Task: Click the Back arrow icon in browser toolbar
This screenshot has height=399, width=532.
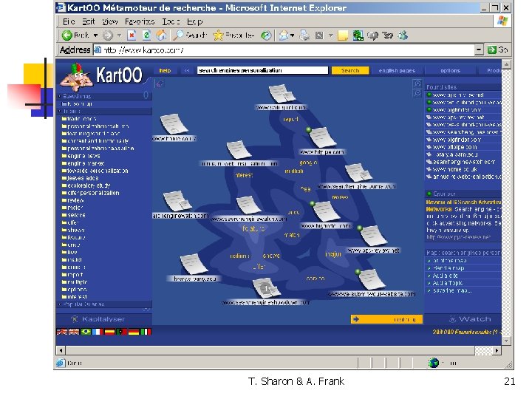Action: click(66, 35)
